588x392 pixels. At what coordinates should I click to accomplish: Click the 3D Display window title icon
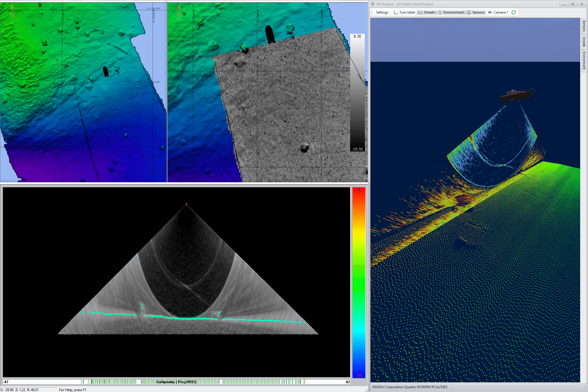(373, 4)
